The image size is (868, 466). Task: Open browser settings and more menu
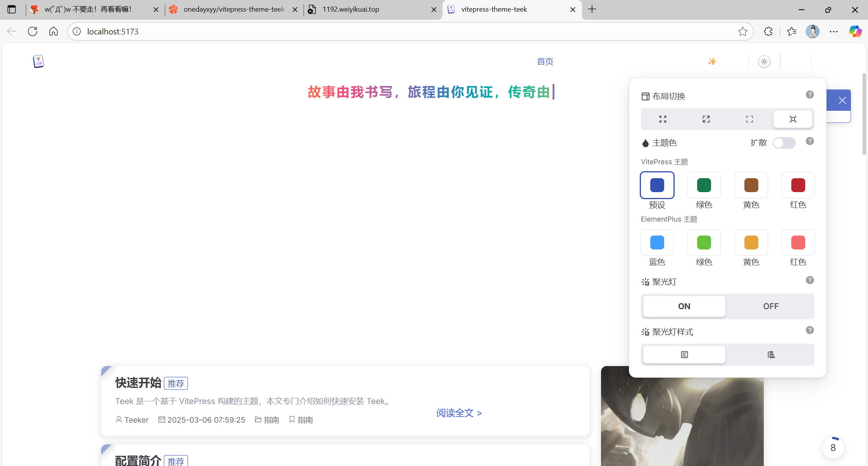(834, 31)
